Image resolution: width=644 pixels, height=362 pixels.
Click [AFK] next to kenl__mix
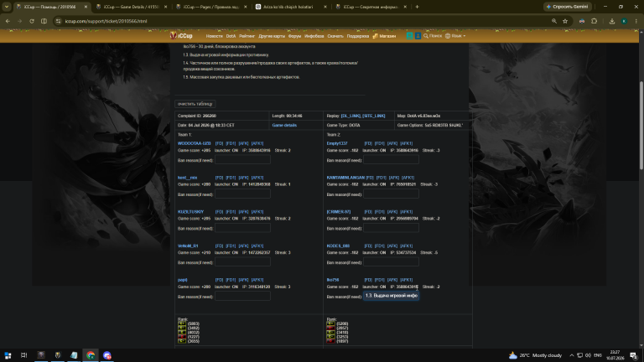[243, 178]
